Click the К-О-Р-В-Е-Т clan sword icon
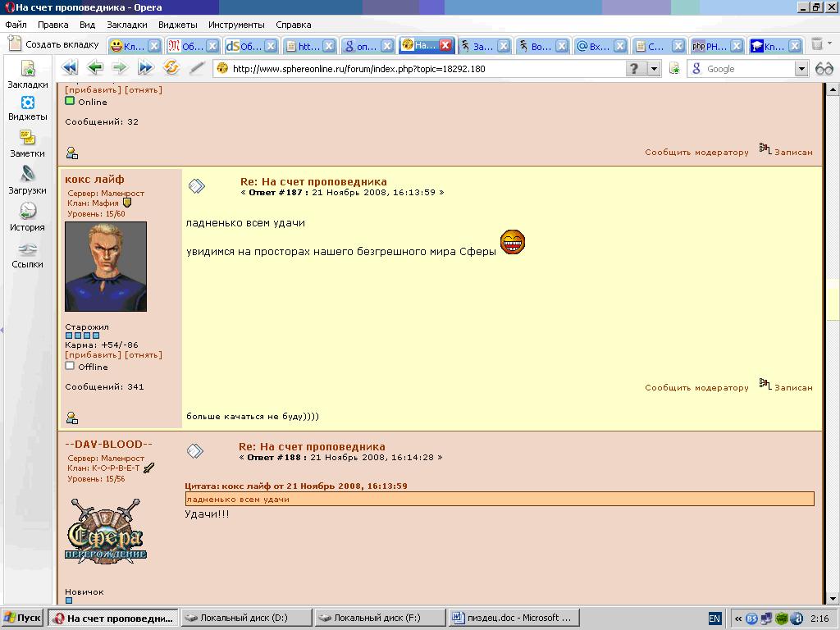The height and width of the screenshot is (630, 840). click(149, 468)
